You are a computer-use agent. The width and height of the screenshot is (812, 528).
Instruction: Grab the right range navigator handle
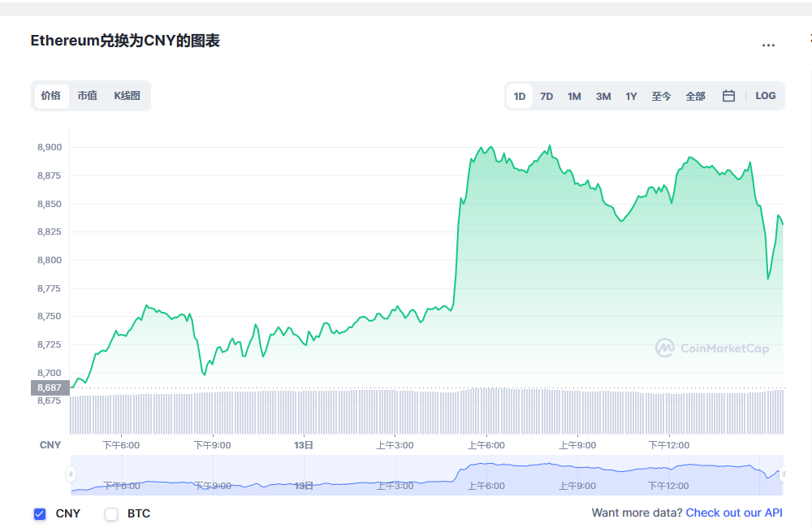(x=783, y=474)
